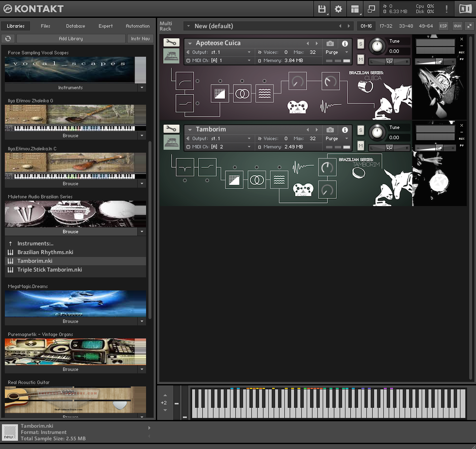Open Vocal Scapes Instruments dropdown arrow
476x449 pixels.
[142, 88]
